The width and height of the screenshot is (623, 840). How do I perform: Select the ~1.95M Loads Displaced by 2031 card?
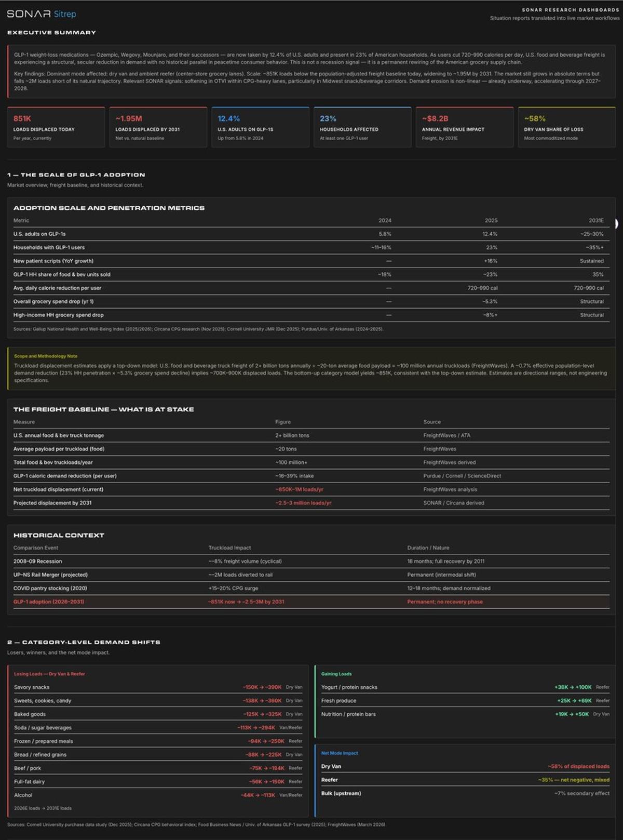pyautogui.click(x=158, y=128)
